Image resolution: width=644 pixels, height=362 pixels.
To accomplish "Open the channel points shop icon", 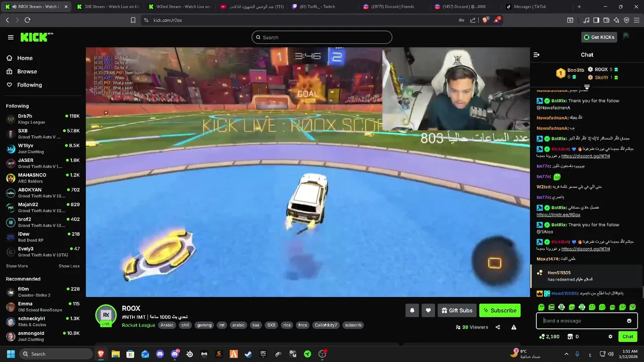I will click(x=570, y=337).
